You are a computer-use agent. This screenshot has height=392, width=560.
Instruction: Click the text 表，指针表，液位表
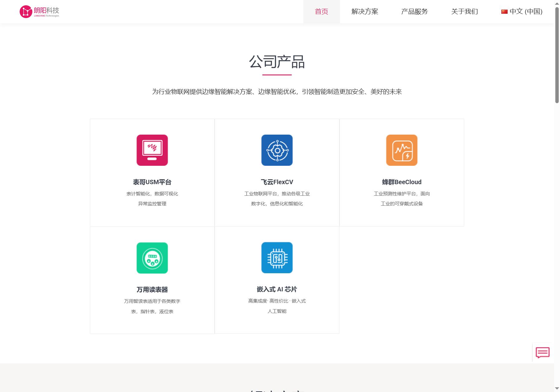point(152,311)
